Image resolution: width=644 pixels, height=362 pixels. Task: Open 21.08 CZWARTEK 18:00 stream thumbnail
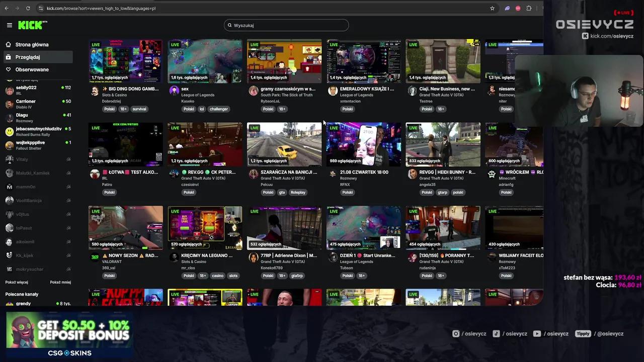point(364,144)
